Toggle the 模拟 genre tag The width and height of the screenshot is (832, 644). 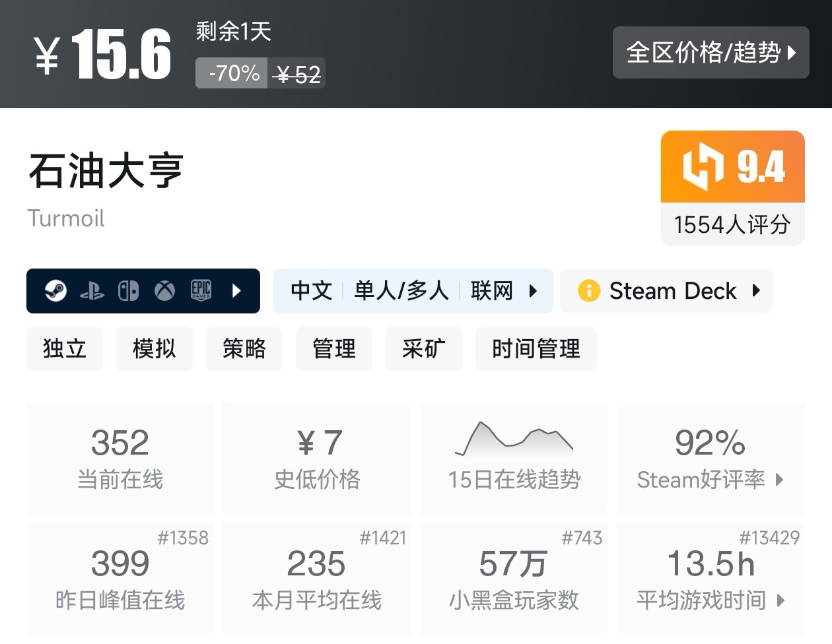[154, 349]
